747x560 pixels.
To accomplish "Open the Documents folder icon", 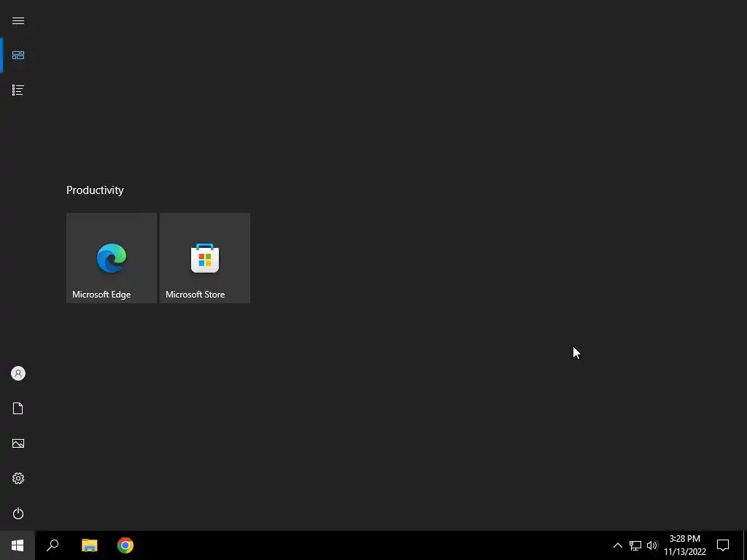I will tap(18, 408).
